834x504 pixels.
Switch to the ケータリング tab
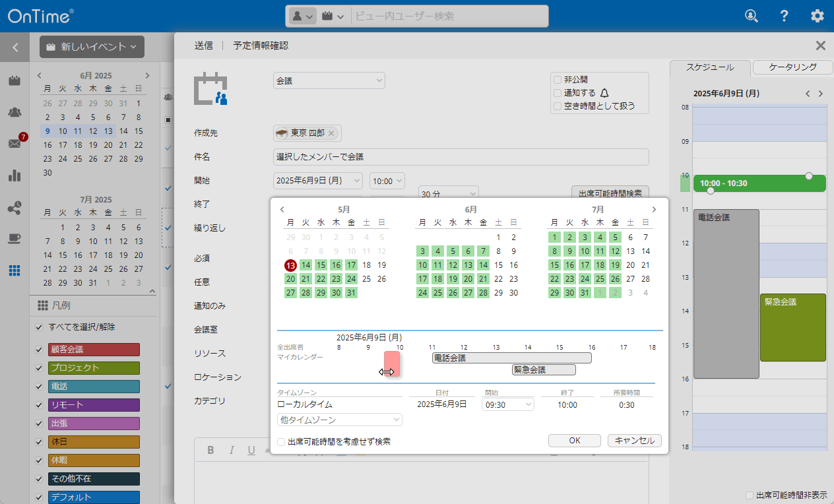[792, 67]
